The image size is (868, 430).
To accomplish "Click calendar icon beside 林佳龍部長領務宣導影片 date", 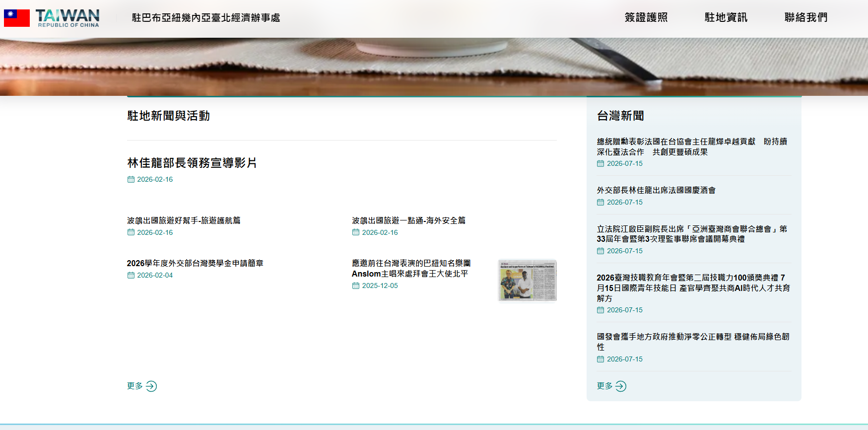I will 131,179.
